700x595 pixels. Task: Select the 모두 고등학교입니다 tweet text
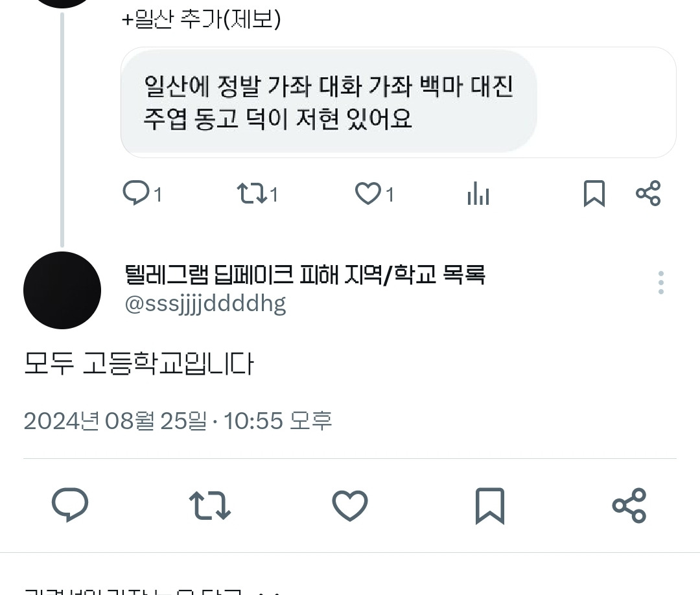(x=139, y=363)
